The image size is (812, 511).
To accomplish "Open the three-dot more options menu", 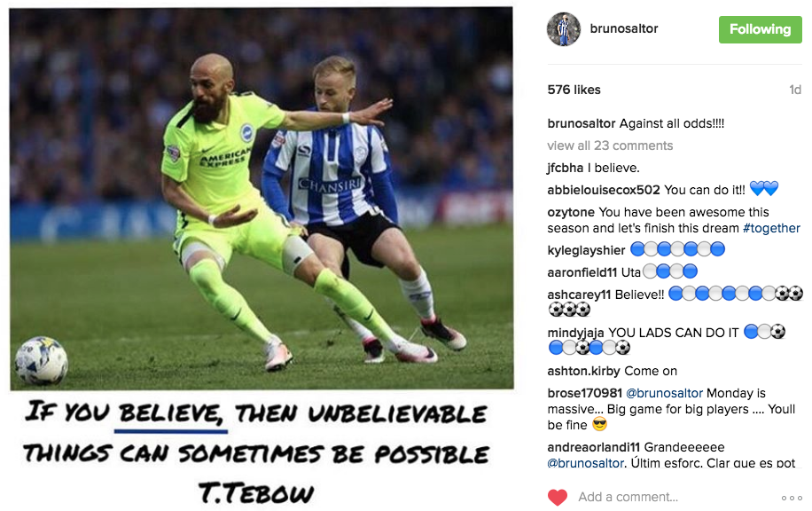I will click(x=792, y=498).
